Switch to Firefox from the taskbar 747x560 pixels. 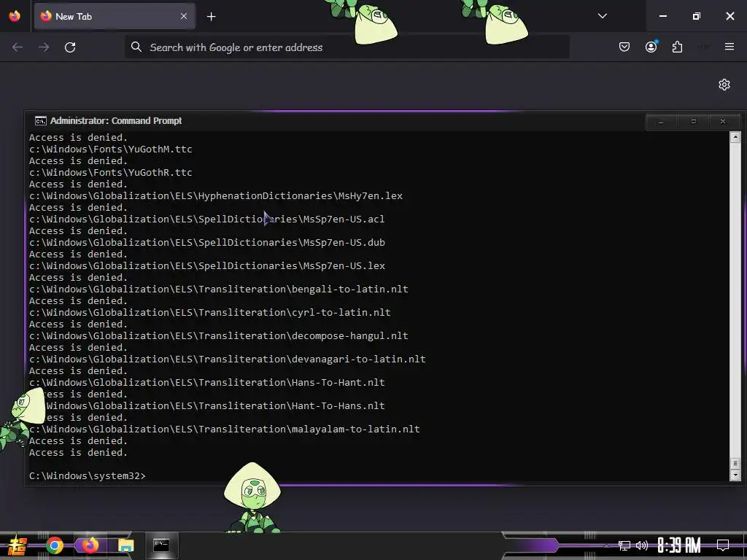click(x=90, y=545)
